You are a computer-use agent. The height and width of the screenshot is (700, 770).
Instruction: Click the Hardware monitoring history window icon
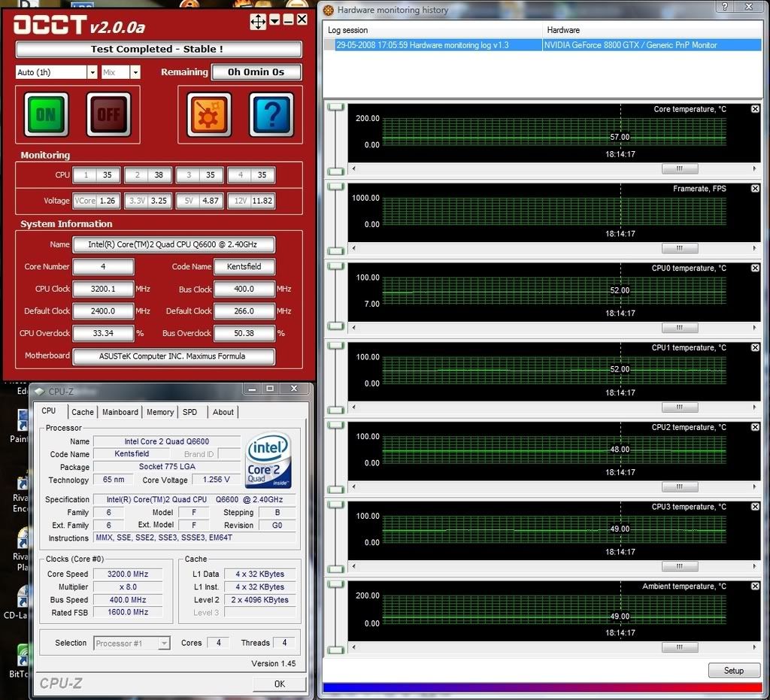(x=329, y=10)
